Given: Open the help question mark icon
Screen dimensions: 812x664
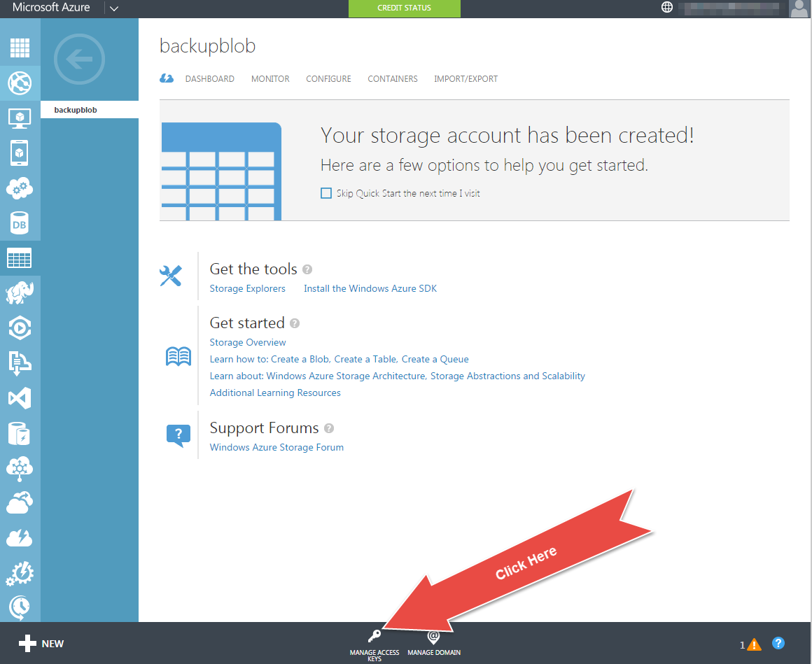Looking at the screenshot, I should (778, 643).
